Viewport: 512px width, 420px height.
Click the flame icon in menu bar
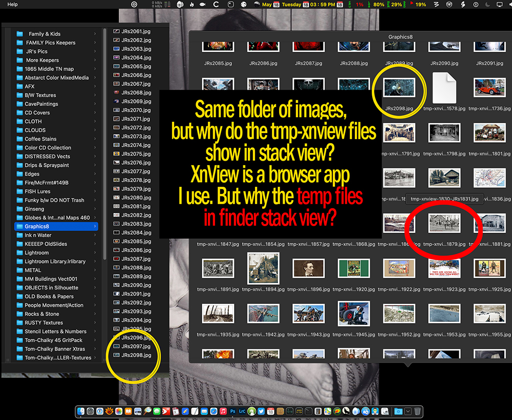click(x=191, y=5)
